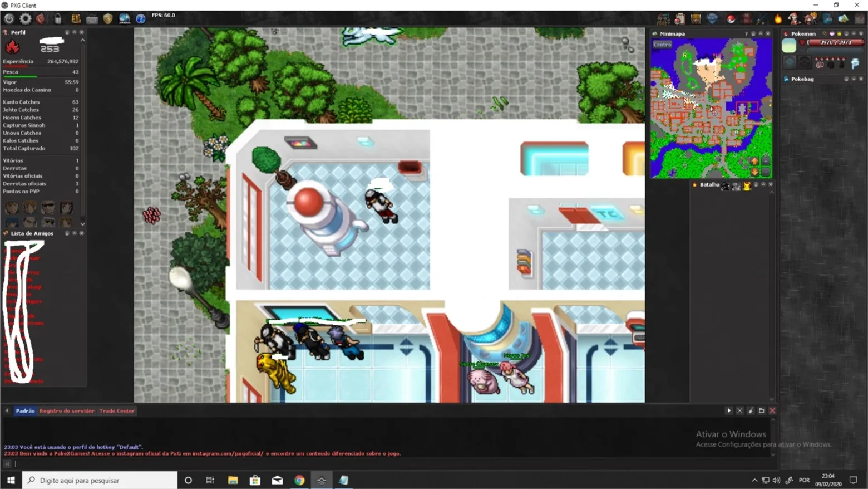Click the calendar icon at the toolbar end

(860, 19)
